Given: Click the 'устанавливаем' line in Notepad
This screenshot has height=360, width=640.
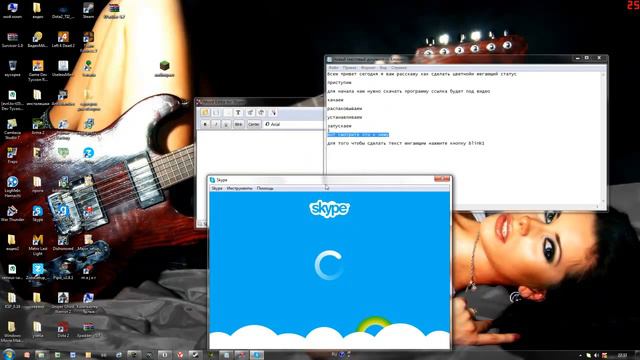Looking at the screenshot, I should tap(344, 117).
